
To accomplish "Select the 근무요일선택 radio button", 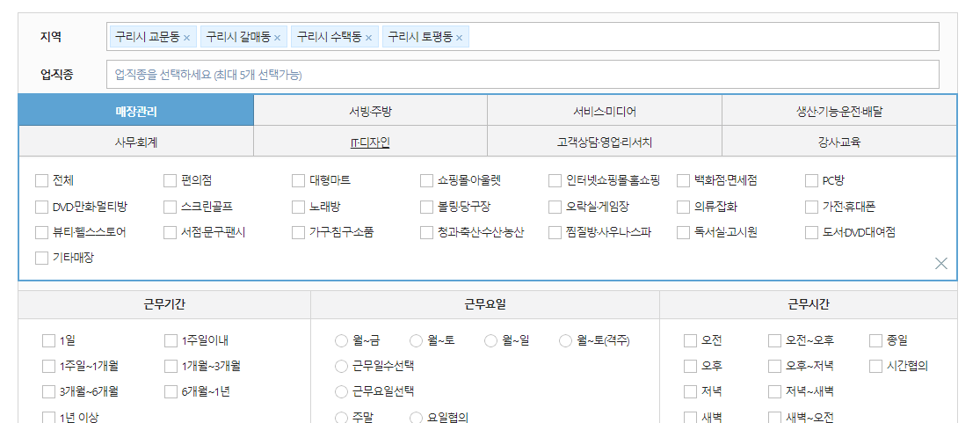I will [341, 392].
